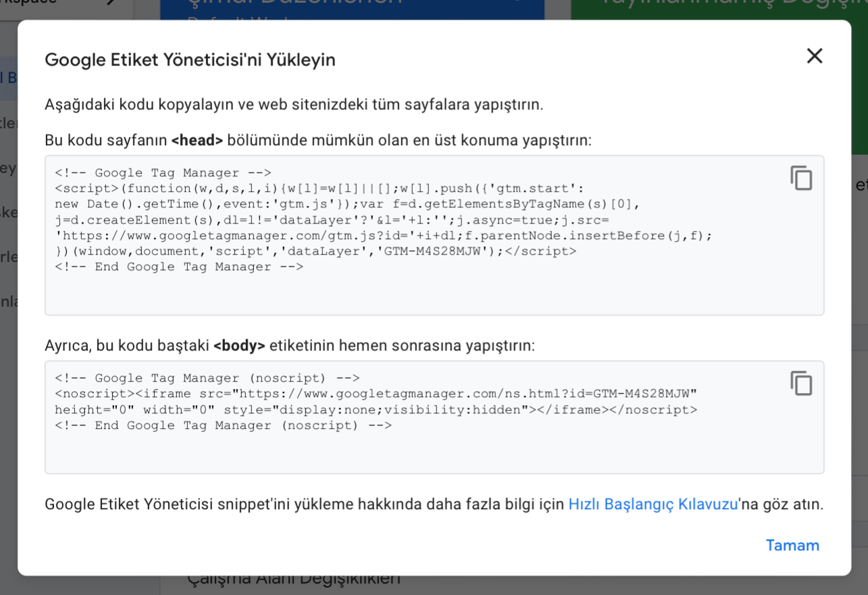Click the instruction mentioning <body> tag
Image resolution: width=868 pixels, height=595 pixels.
[x=290, y=346]
